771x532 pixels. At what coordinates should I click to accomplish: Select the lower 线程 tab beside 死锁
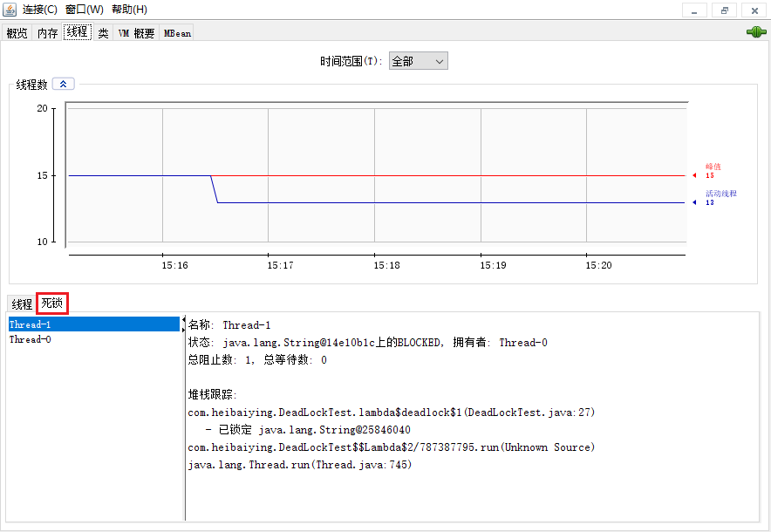[x=22, y=304]
